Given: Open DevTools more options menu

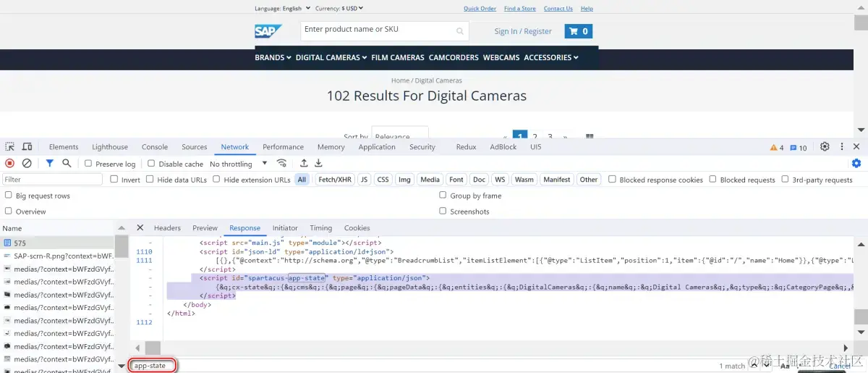Looking at the screenshot, I should [842, 146].
